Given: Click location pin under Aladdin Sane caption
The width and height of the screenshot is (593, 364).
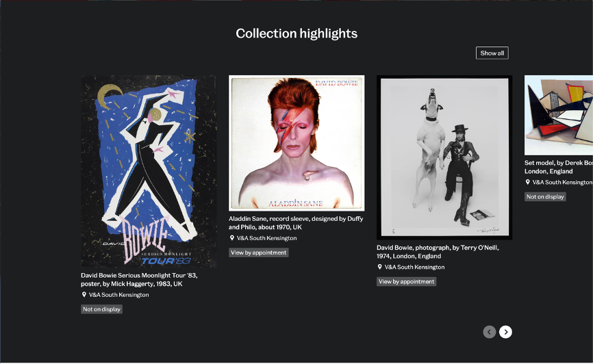Looking at the screenshot, I should pyautogui.click(x=232, y=238).
